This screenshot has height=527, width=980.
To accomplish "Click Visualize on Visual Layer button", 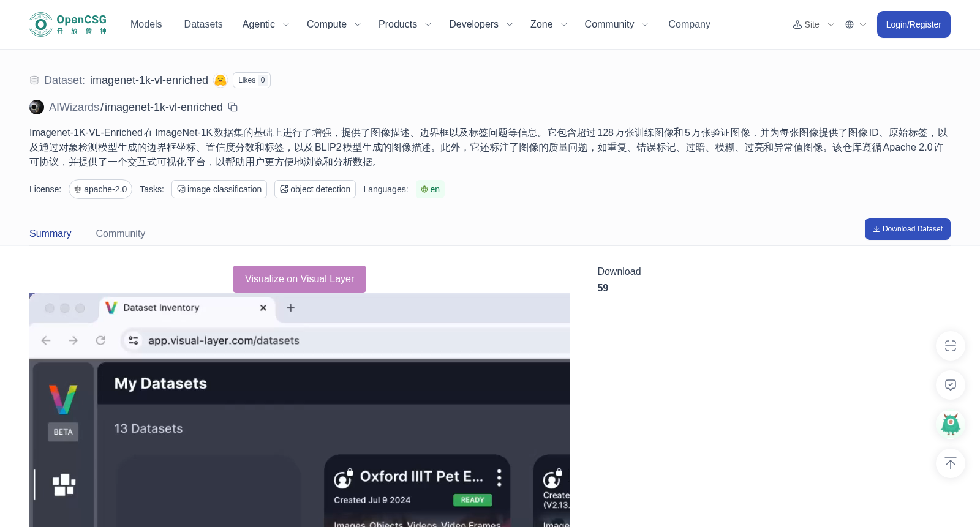I will tap(300, 279).
